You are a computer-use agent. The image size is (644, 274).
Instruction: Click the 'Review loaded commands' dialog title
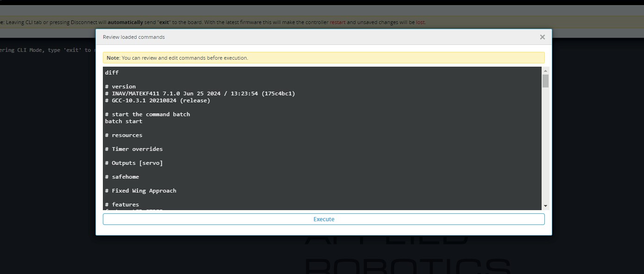pos(133,37)
